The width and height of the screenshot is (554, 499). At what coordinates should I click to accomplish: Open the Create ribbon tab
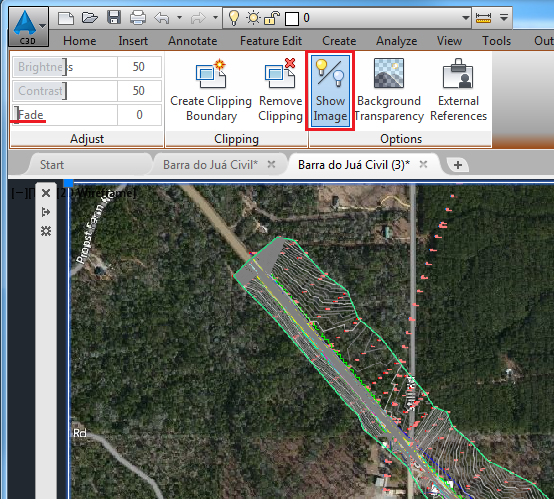[x=339, y=41]
